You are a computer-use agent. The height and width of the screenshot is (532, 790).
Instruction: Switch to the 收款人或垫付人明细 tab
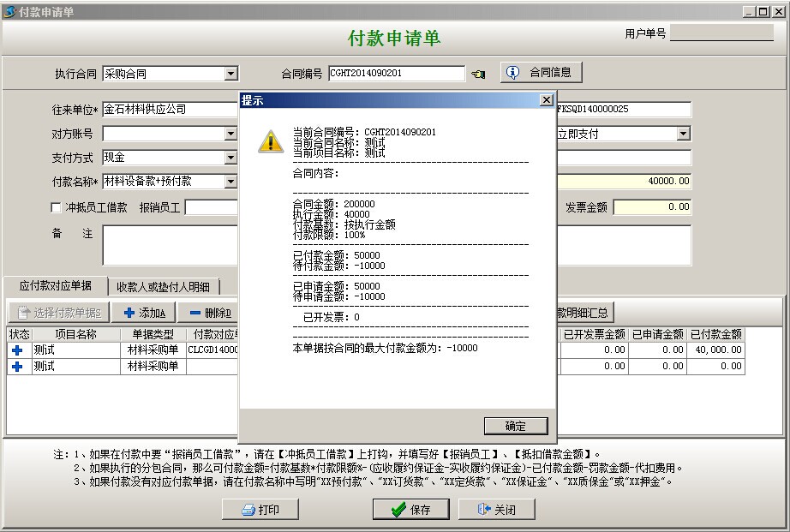pos(164,287)
